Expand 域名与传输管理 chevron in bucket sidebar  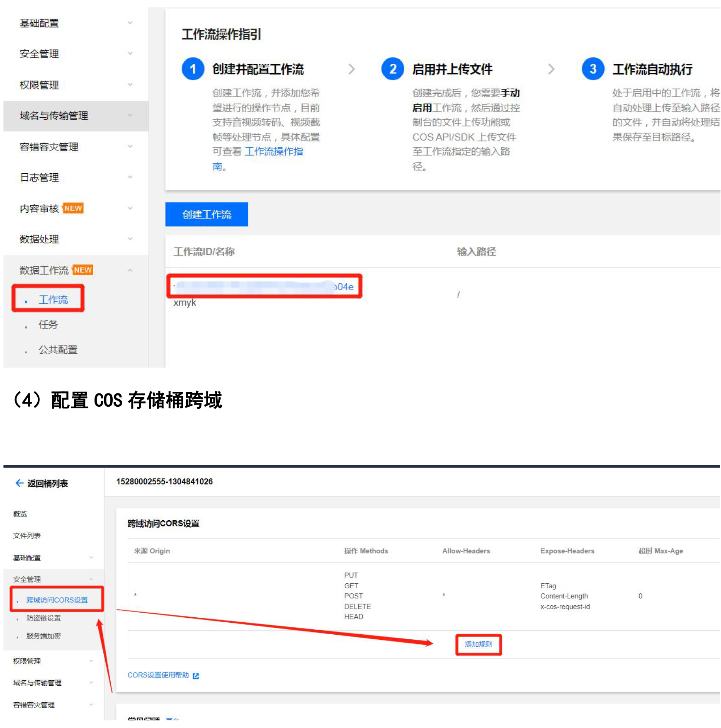(x=91, y=683)
